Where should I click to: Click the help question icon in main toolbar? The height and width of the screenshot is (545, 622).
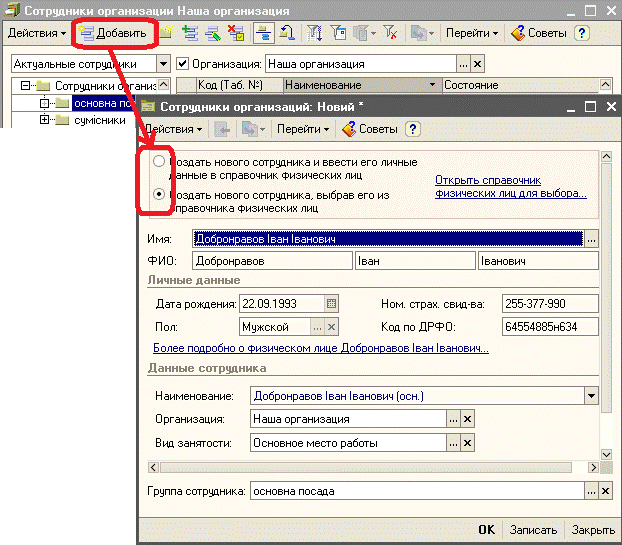click(x=582, y=33)
